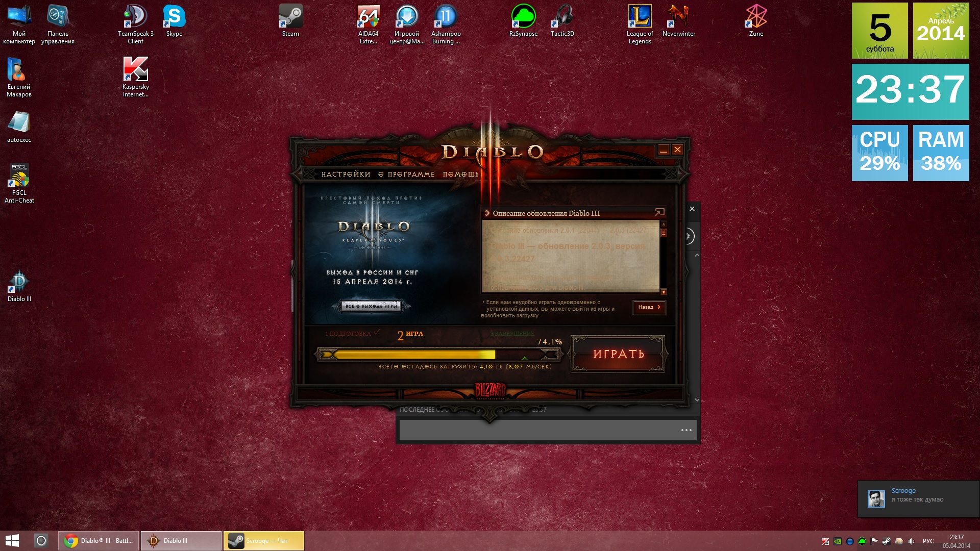980x551 pixels.
Task: Click the ИГРАТЬ play button
Action: coord(618,354)
